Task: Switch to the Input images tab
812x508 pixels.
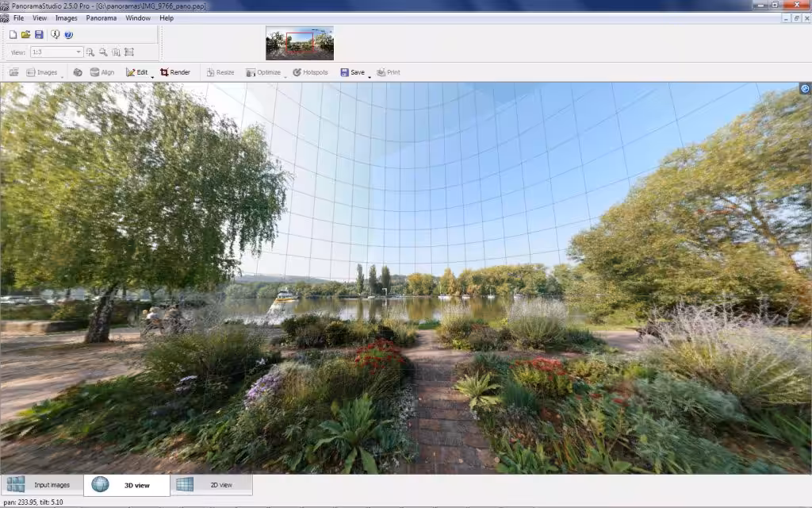Action: [x=40, y=485]
